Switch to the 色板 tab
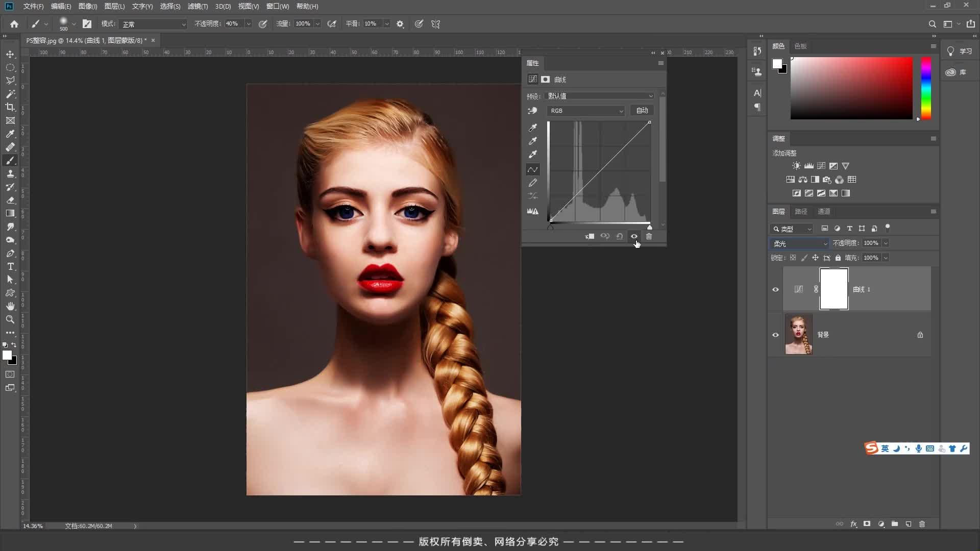 (800, 46)
